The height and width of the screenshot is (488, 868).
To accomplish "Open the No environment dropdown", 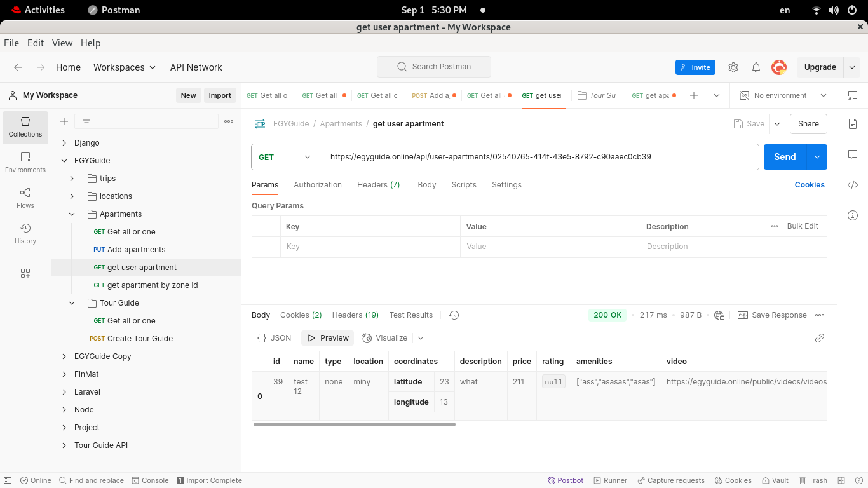I will pyautogui.click(x=783, y=95).
